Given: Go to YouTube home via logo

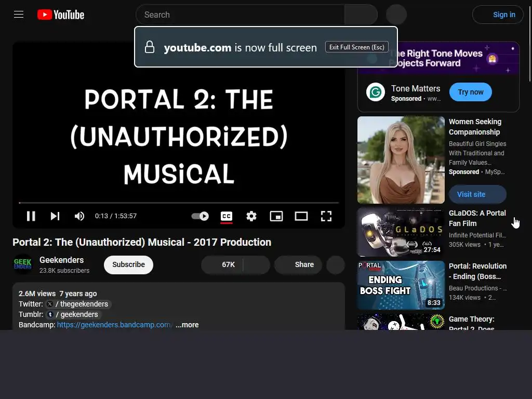Looking at the screenshot, I should 61,15.
